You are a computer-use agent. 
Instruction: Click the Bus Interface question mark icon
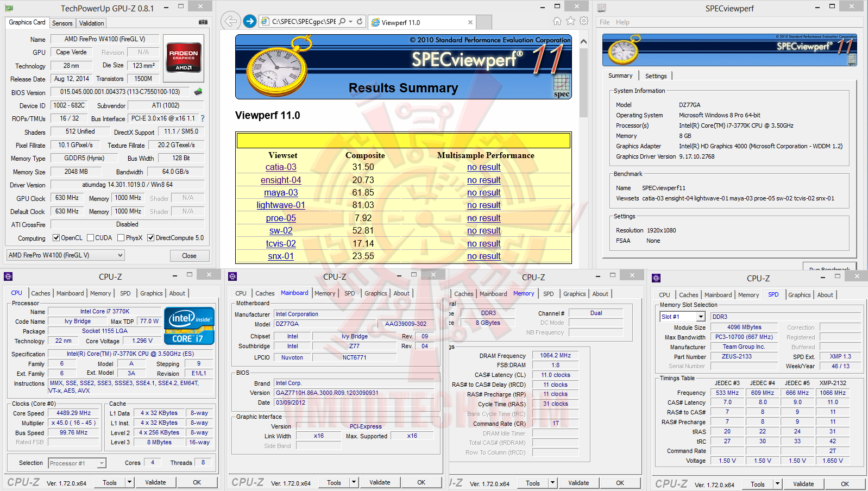[x=203, y=118]
